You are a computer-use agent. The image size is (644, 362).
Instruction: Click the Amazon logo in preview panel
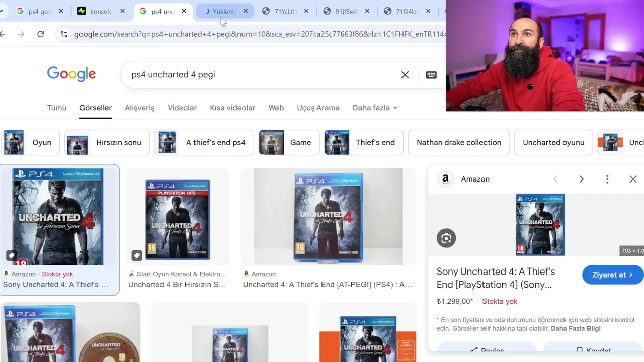445,179
